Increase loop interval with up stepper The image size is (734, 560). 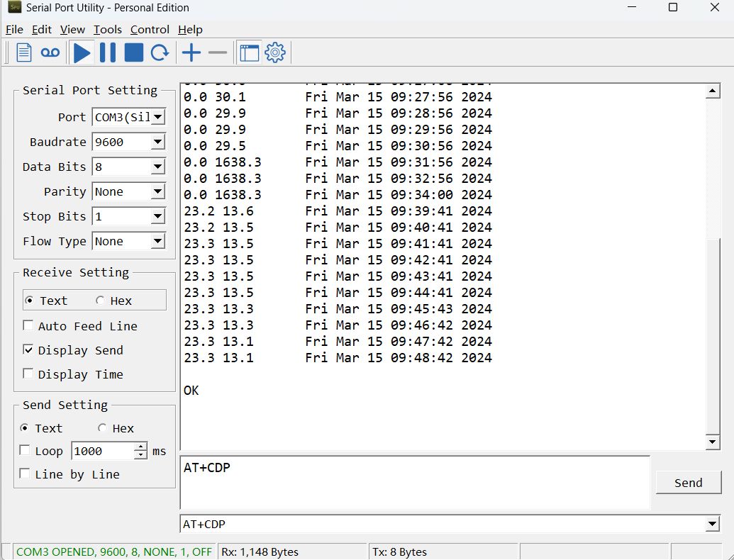[x=140, y=447]
